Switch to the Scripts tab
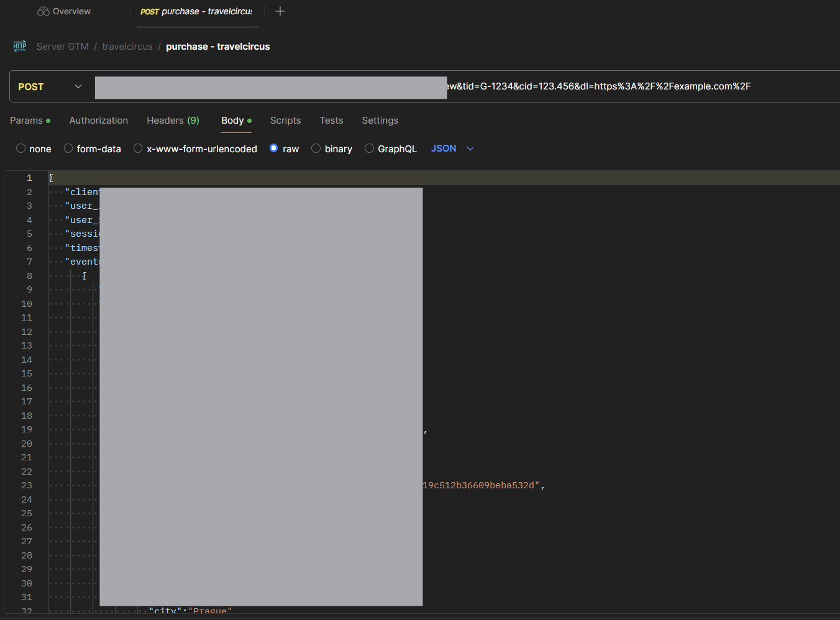 [285, 121]
